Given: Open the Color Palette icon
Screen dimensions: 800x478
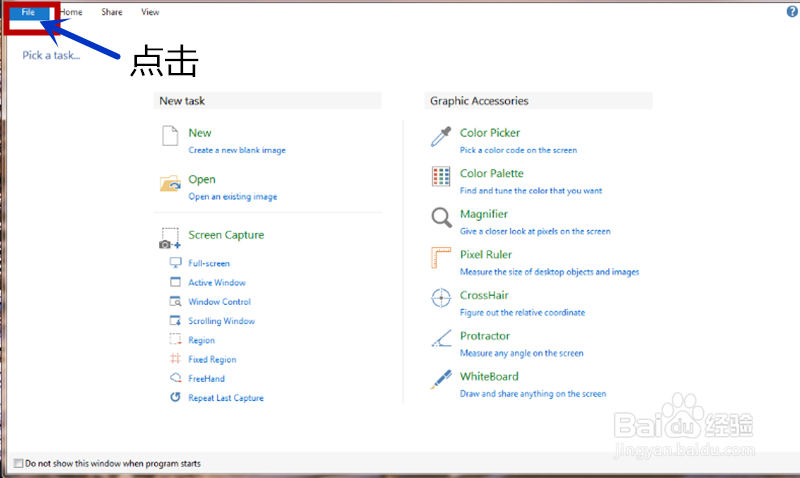Looking at the screenshot, I should (x=441, y=177).
